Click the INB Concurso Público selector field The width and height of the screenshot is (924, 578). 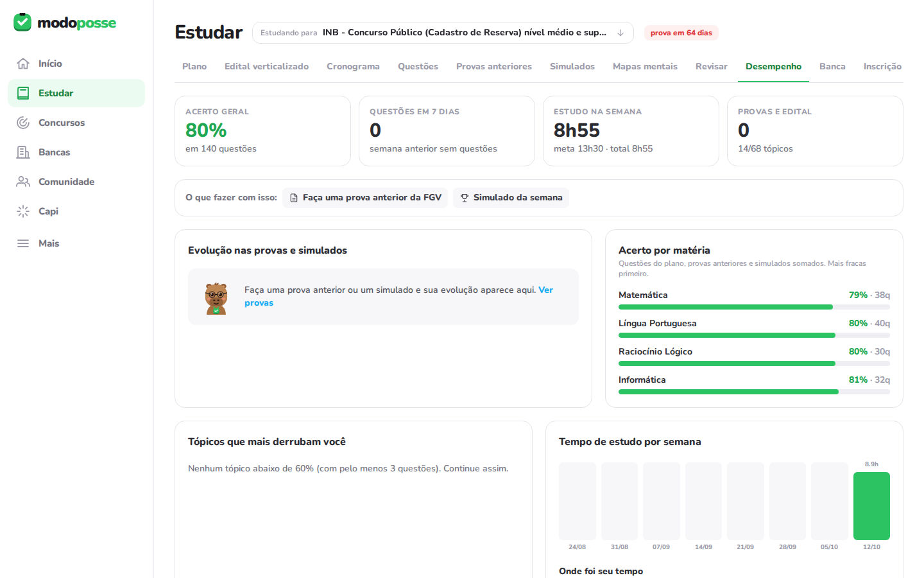point(443,33)
